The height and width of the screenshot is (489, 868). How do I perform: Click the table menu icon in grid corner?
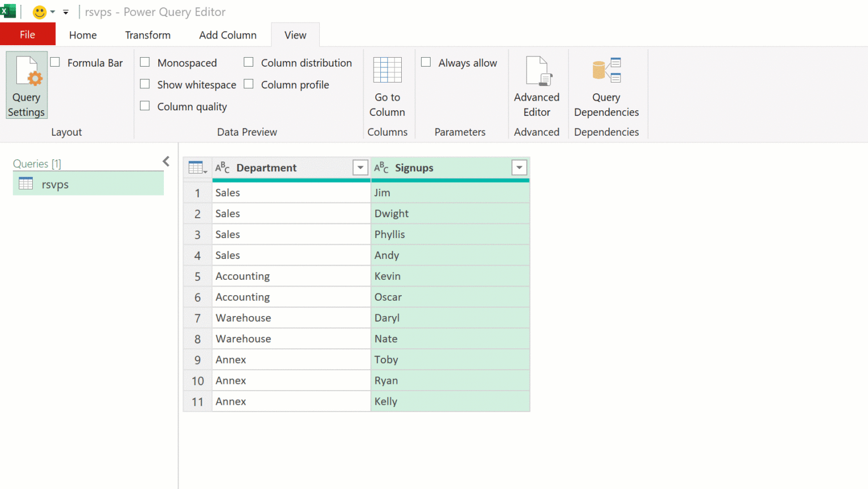coord(197,168)
